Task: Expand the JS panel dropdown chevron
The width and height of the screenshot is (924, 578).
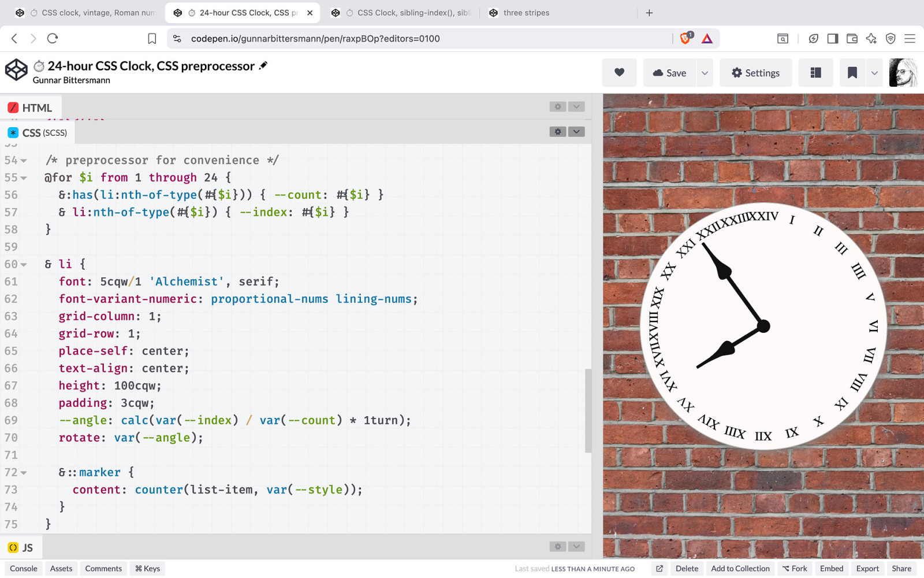Action: point(576,547)
